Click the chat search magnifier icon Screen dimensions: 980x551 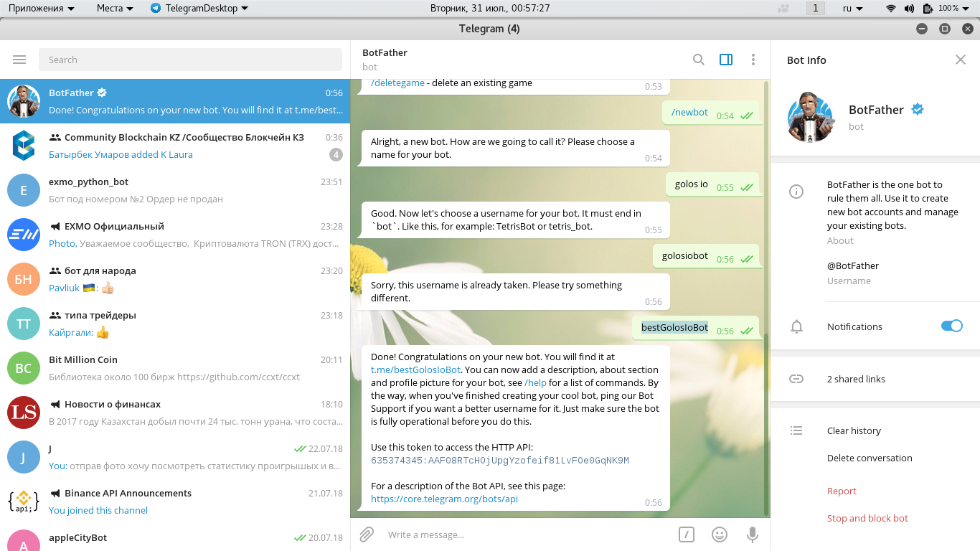(698, 60)
